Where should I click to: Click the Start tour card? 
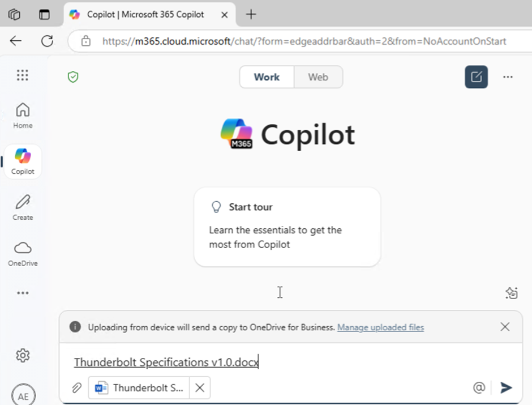pyautogui.click(x=287, y=227)
